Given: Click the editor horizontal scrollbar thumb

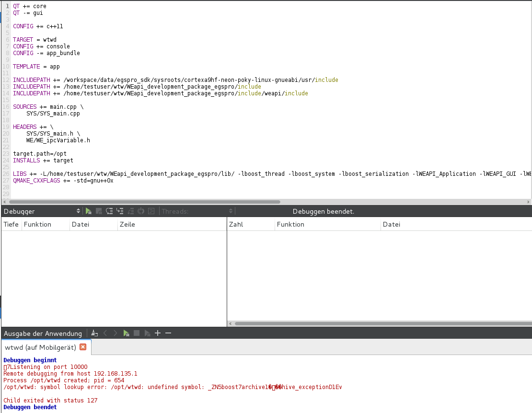Looking at the screenshot, I should [145, 202].
